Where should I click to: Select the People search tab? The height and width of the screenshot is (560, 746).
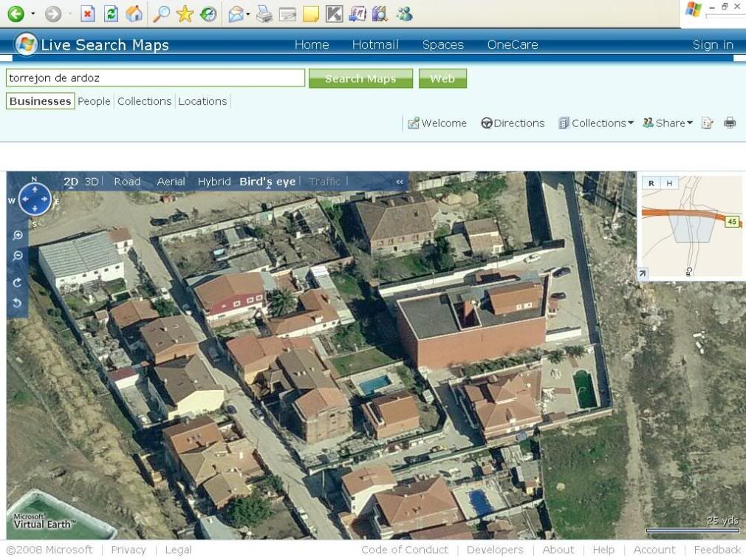pyautogui.click(x=94, y=101)
